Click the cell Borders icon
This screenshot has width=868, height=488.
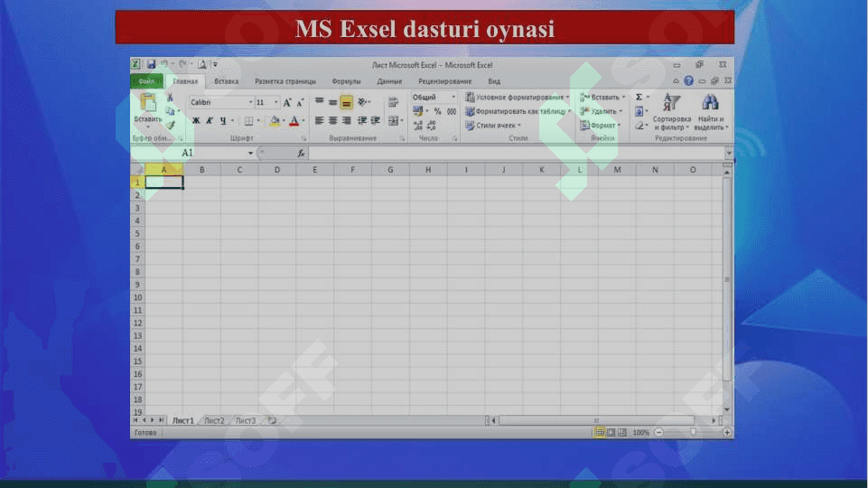[x=249, y=120]
